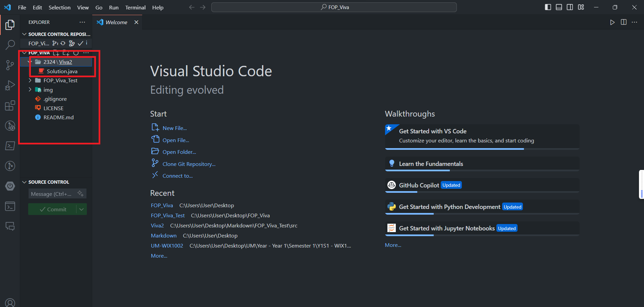Generate commit message with sparkle icon
This screenshot has height=307, width=644.
(x=80, y=193)
